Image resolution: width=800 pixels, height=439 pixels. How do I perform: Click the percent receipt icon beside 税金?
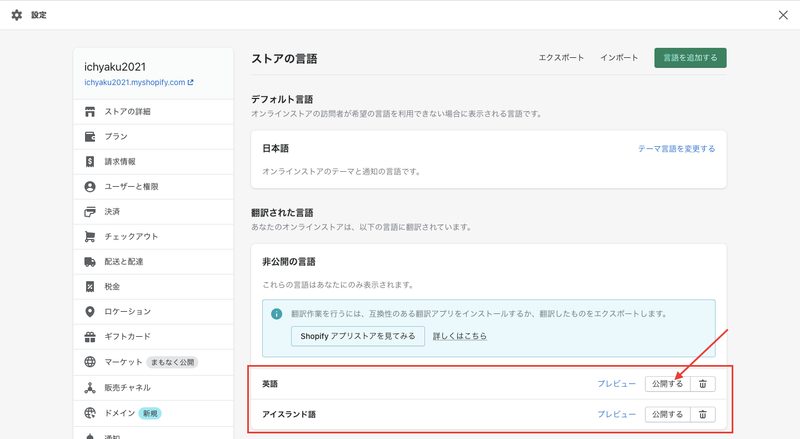[90, 286]
